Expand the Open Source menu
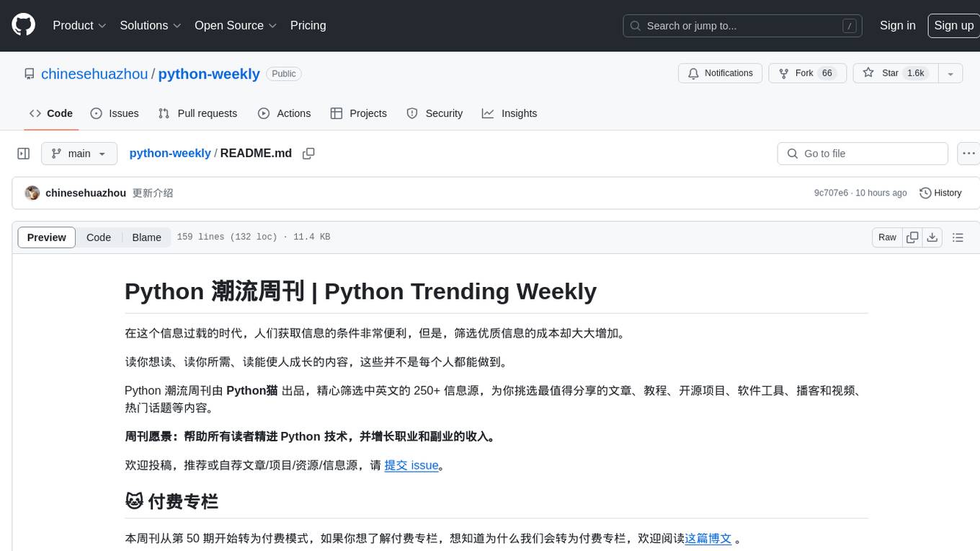This screenshot has width=980, height=551. pyautogui.click(x=236, y=25)
